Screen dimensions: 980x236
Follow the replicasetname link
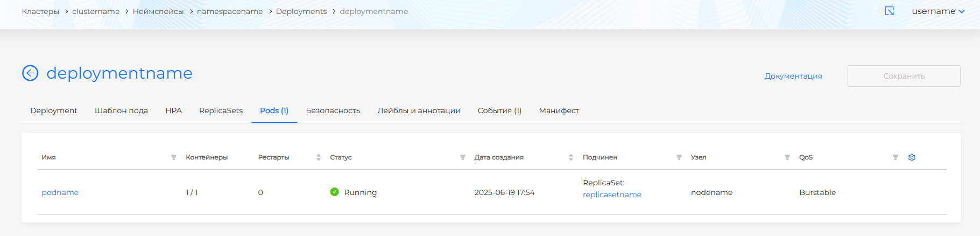pos(612,195)
